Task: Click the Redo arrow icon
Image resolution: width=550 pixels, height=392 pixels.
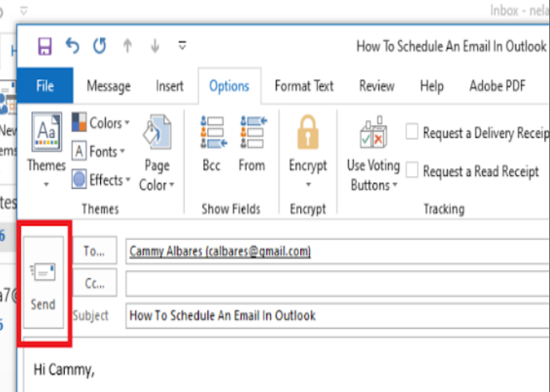Action: tap(99, 46)
